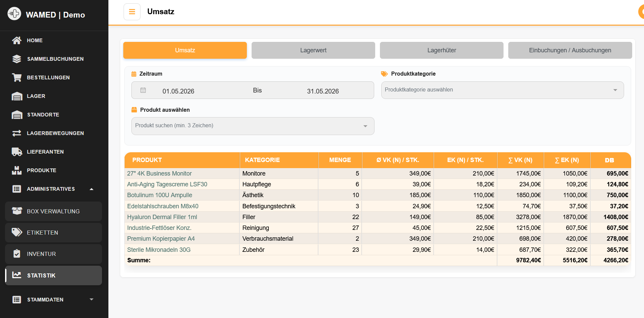The height and width of the screenshot is (318, 644).
Task: Click the Home house icon
Action: pos(17,40)
